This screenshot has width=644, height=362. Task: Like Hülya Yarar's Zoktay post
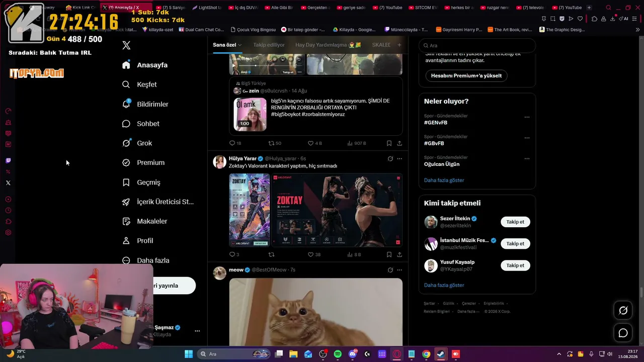coord(311,254)
